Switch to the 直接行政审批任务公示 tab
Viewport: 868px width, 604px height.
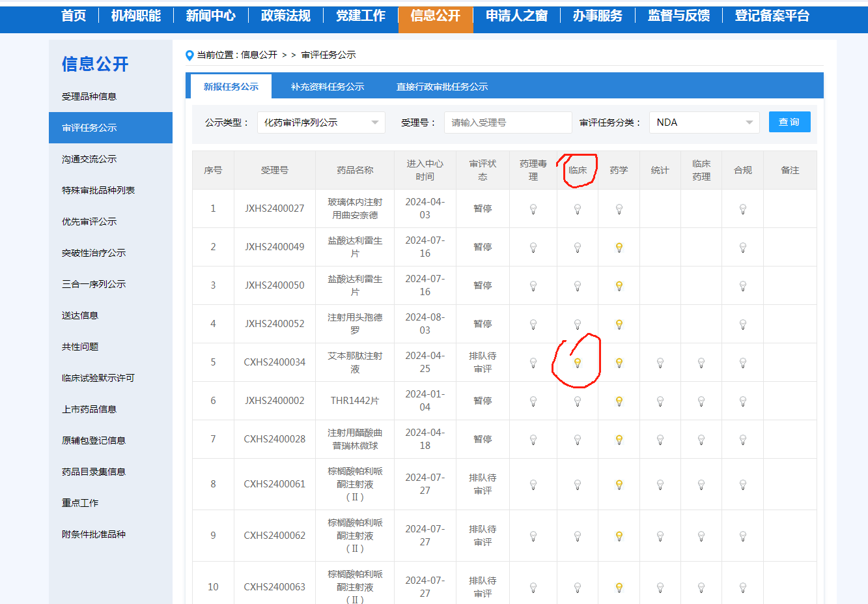[x=442, y=87]
